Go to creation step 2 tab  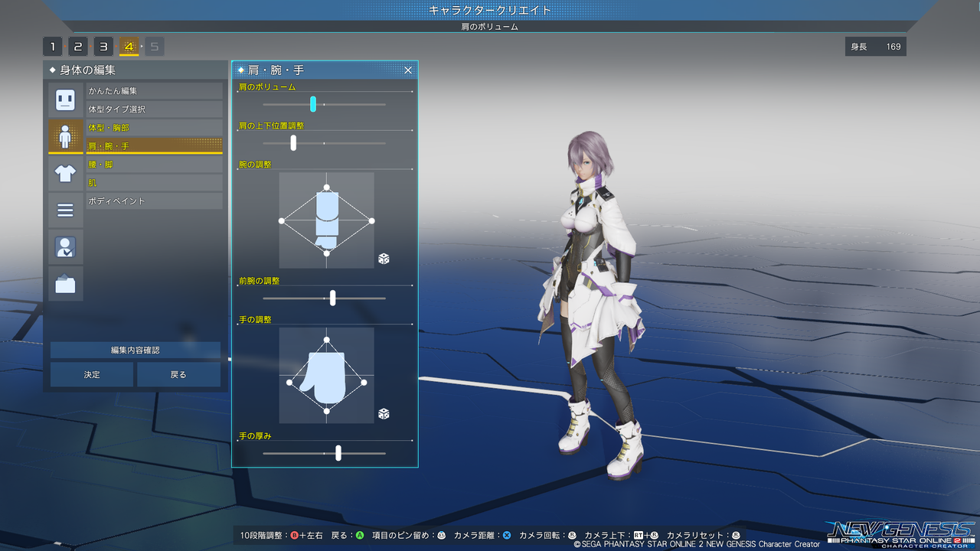pyautogui.click(x=78, y=47)
